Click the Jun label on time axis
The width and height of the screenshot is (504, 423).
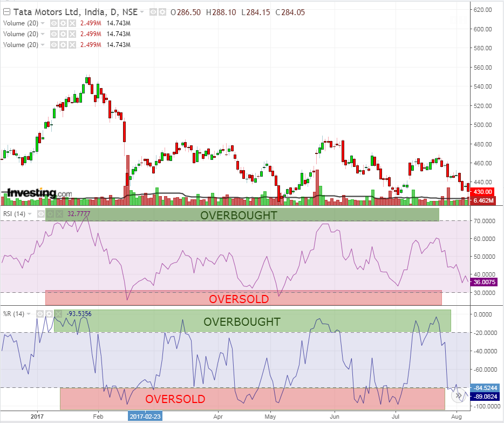[335, 417]
